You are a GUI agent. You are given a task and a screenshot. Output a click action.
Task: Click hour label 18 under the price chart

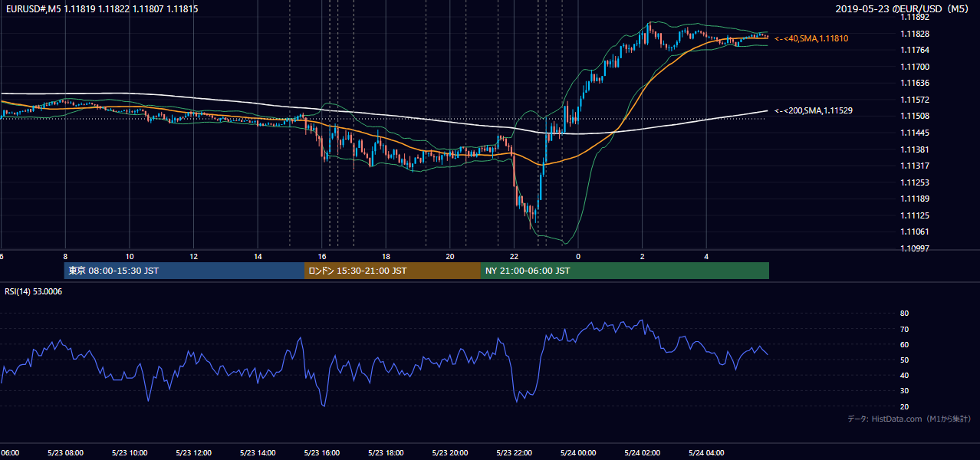(386, 257)
